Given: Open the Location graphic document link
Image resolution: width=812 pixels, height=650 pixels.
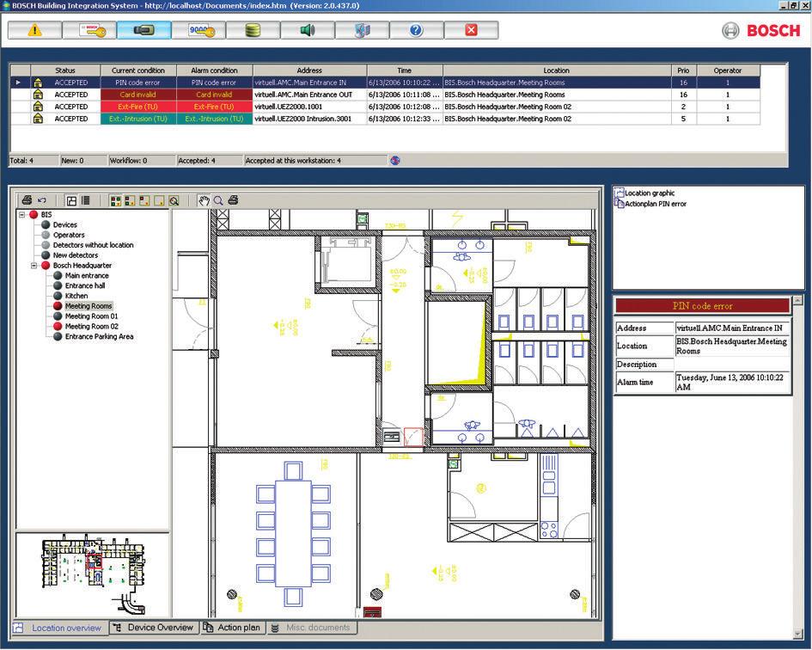Looking at the screenshot, I should pos(650,193).
